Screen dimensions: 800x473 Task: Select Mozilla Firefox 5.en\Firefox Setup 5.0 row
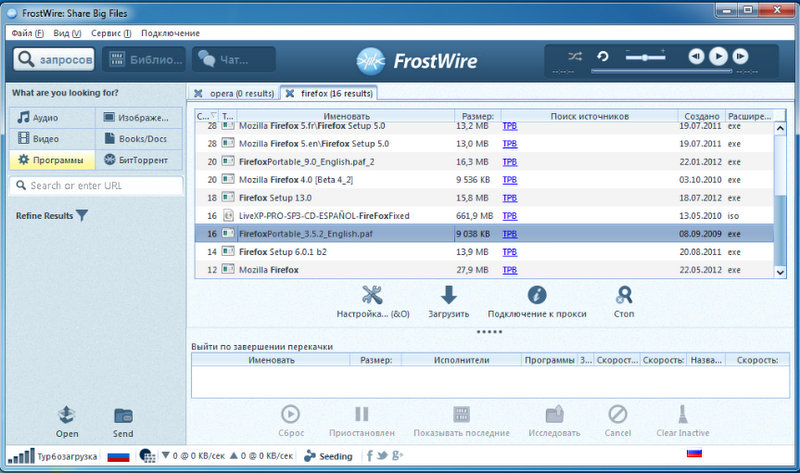click(x=484, y=144)
